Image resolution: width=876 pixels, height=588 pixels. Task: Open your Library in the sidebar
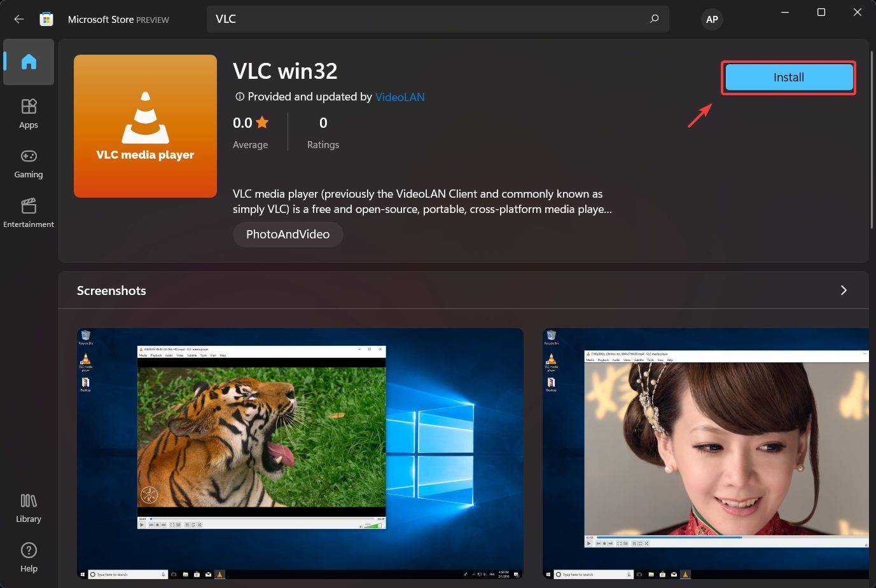tap(28, 507)
